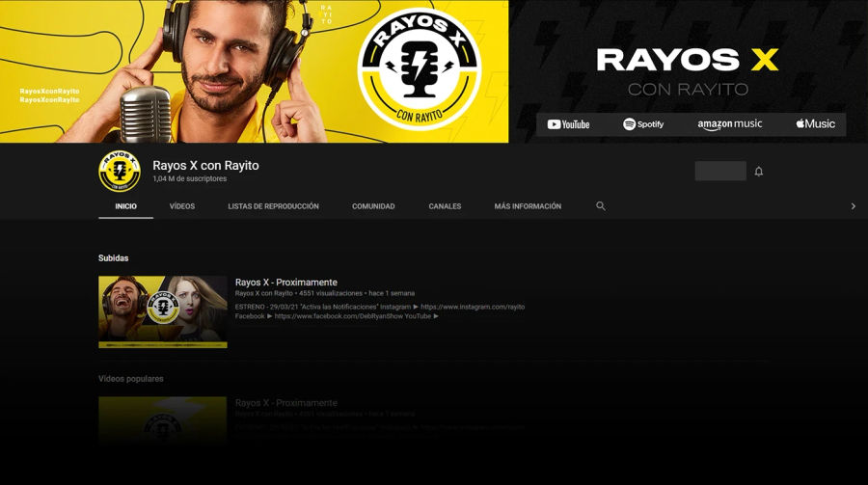Show the MÁS INFORMACIÓN tab
Image resolution: width=868 pixels, height=485 pixels.
pos(528,206)
